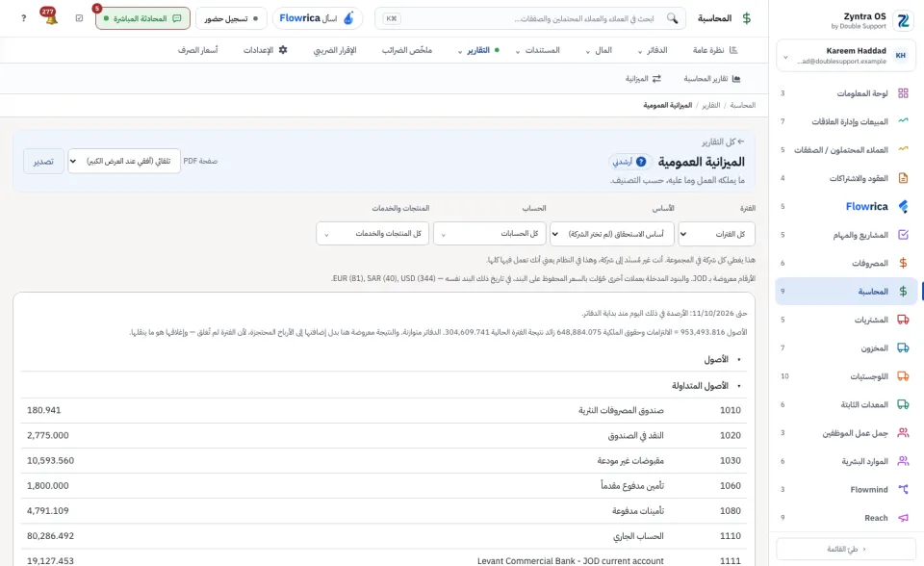The width and height of the screenshot is (924, 566).
Task: Click the export (تصدير) button
Action: (43, 161)
